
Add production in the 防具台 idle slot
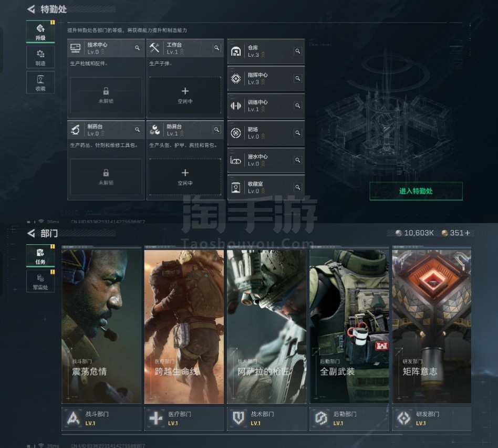[185, 176]
